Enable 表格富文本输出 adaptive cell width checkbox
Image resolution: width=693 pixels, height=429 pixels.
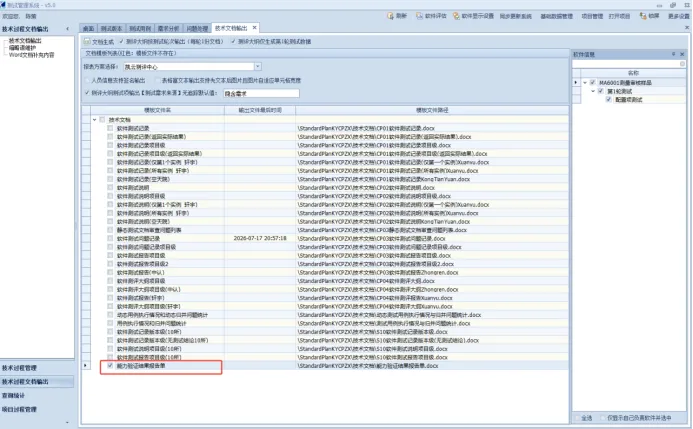(157, 80)
